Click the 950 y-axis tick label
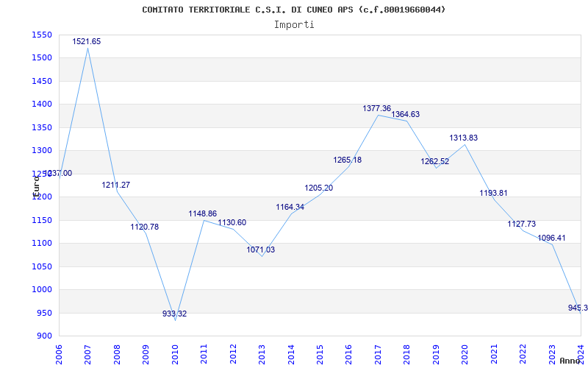The width and height of the screenshot is (588, 368). pos(44,314)
